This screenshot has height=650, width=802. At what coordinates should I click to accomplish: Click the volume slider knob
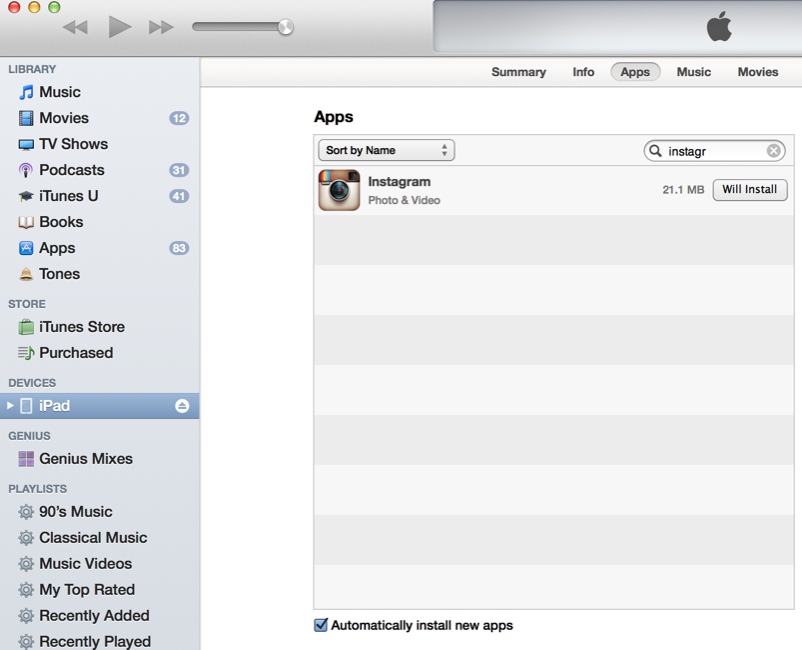[286, 27]
